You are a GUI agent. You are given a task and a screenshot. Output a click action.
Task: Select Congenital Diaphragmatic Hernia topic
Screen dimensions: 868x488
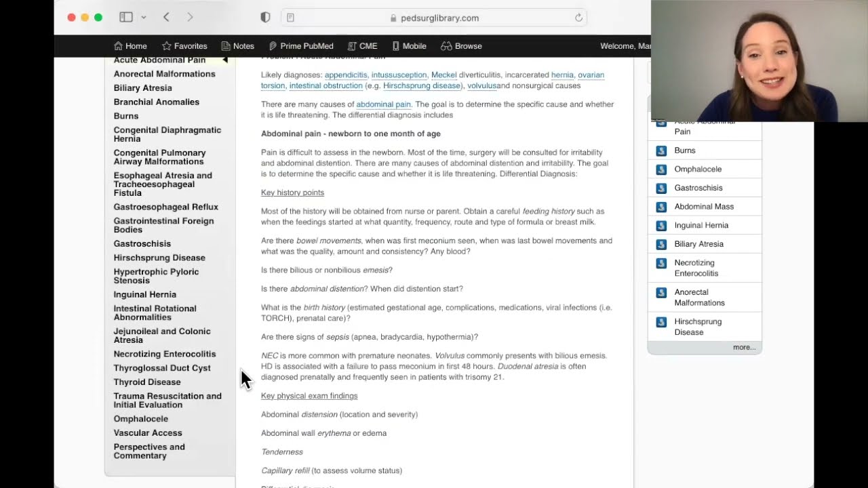[x=167, y=134]
